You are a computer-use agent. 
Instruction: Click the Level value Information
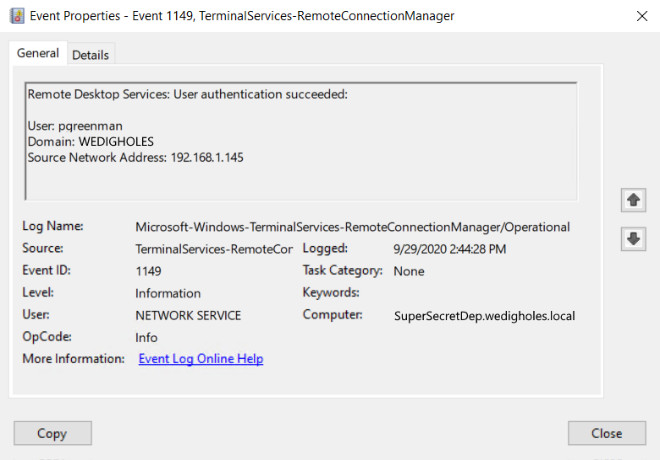(168, 293)
